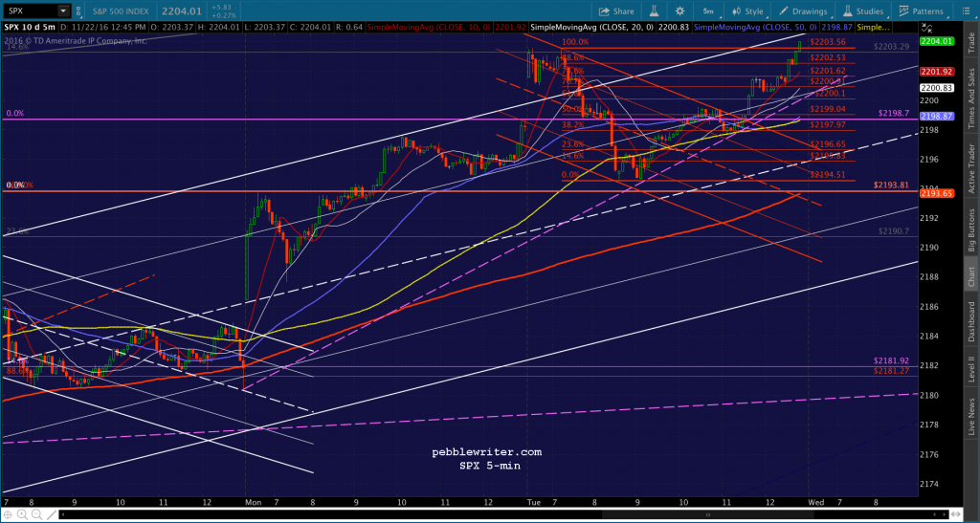Open the Style dropdown menu
This screenshot has height=523, width=980.
tap(748, 11)
